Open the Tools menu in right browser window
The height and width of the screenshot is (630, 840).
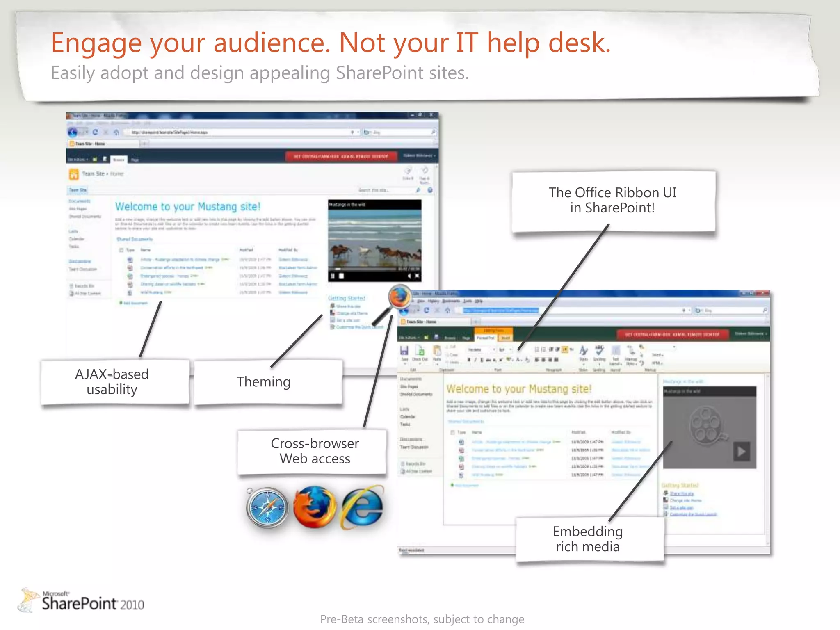point(467,301)
